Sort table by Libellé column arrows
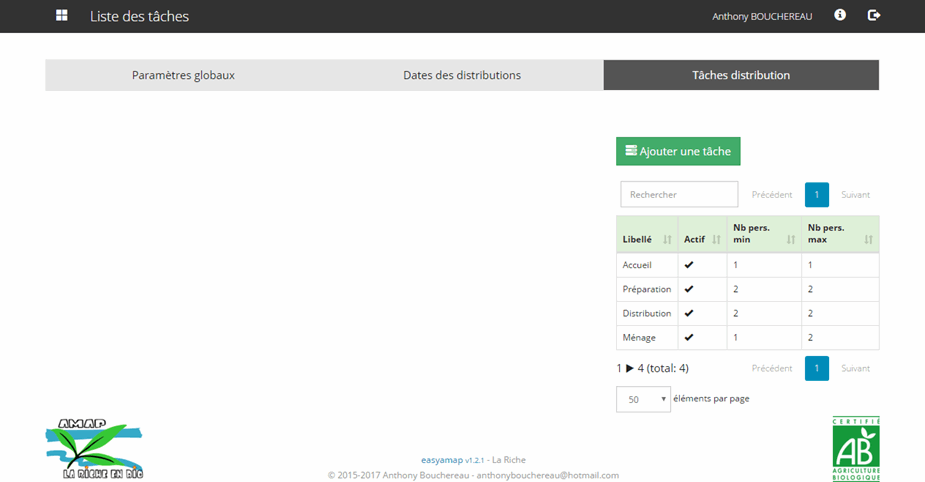The height and width of the screenshot is (482, 925). [667, 240]
